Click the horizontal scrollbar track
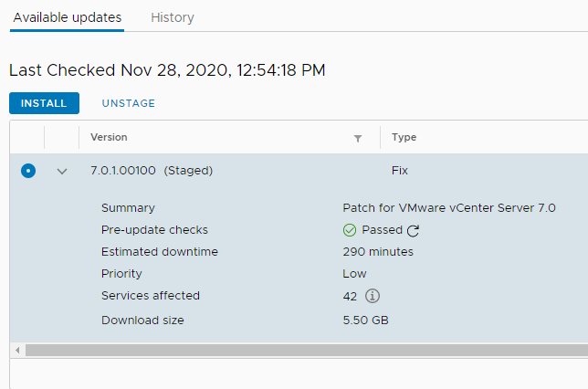The width and height of the screenshot is (588, 389). point(307,351)
